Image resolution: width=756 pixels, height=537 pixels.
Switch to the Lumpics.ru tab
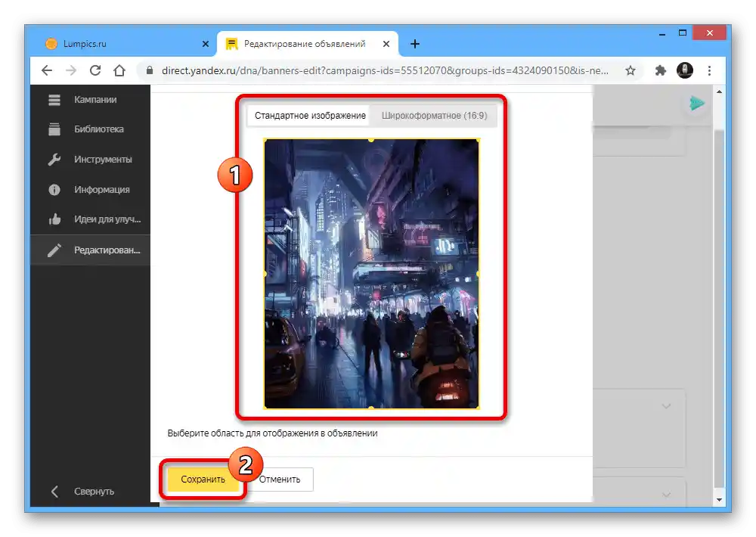[x=127, y=44]
